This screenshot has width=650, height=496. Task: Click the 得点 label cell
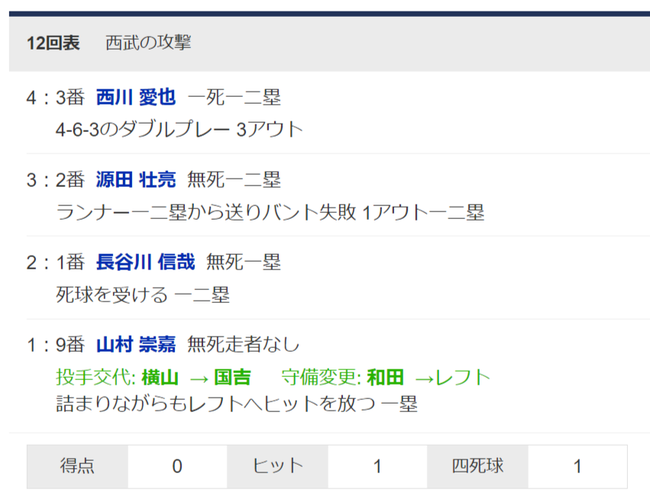pyautogui.click(x=78, y=467)
